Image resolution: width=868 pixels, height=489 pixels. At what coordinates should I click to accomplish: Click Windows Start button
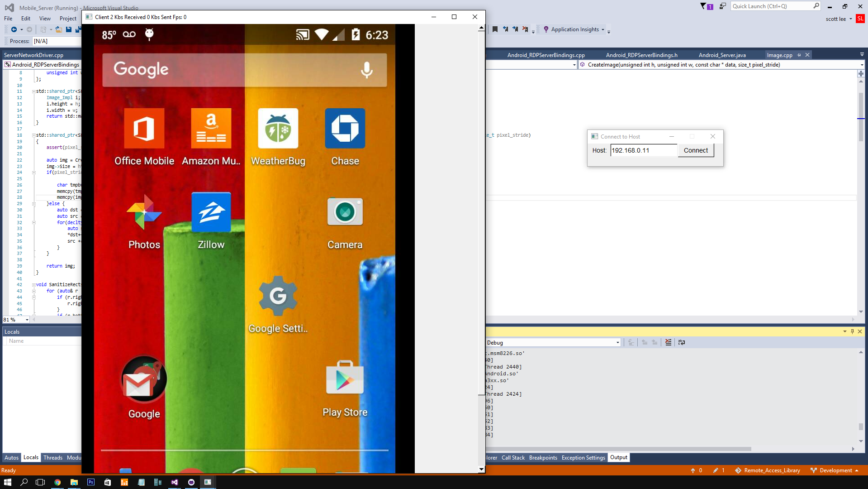(x=7, y=482)
